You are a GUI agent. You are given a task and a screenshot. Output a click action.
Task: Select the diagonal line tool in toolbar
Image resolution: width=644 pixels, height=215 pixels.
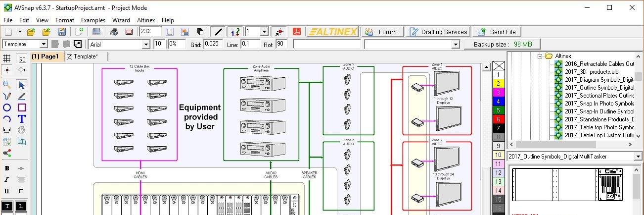219,32
